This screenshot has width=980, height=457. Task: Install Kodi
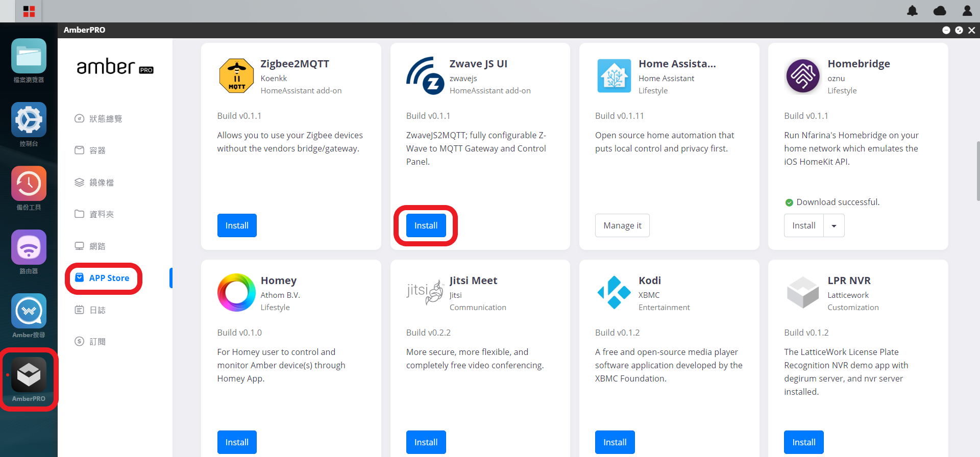pyautogui.click(x=615, y=442)
